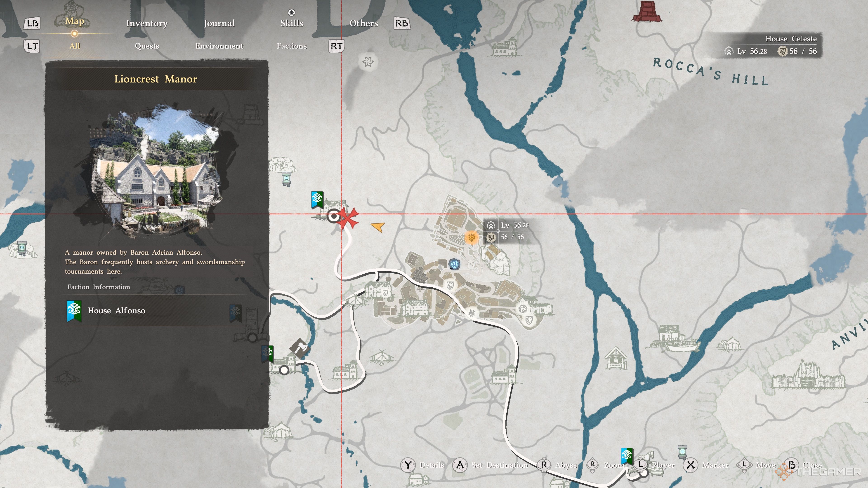
Task: Click the orange lion crest faction icon
Action: [x=471, y=238]
